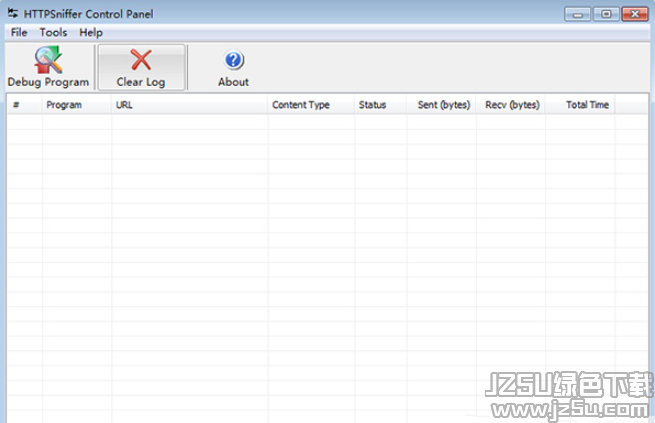The image size is (655, 423).
Task: Sort by the Program column header
Action: (76, 105)
